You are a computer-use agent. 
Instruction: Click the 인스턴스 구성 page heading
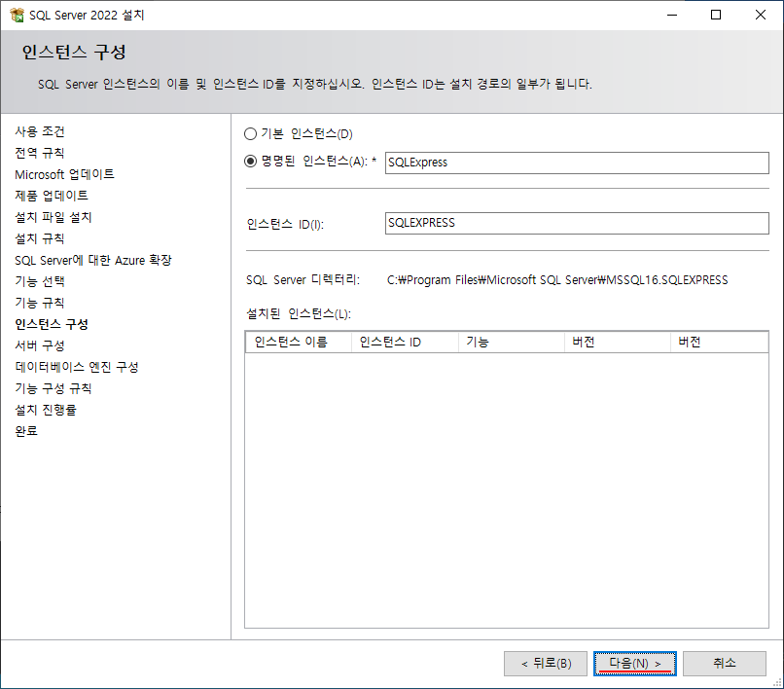point(74,52)
